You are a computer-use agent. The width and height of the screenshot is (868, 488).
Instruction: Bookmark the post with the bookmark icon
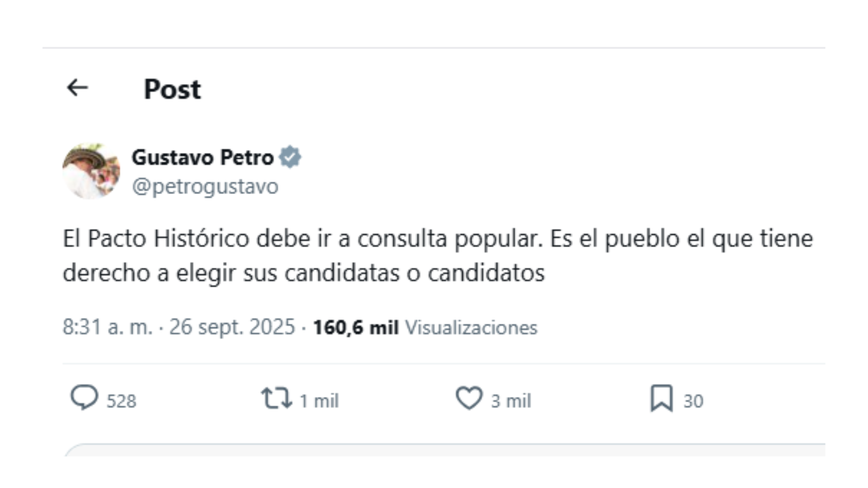click(x=661, y=398)
